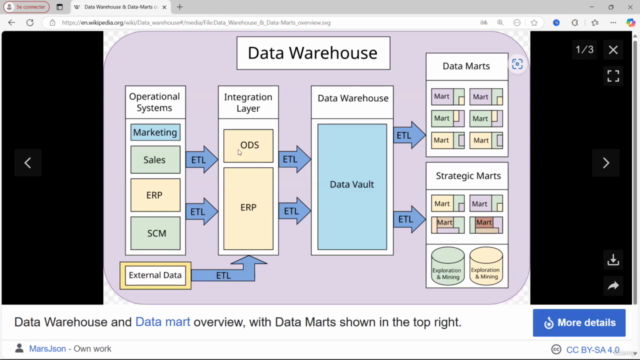
Task: Open browser extensions puzzle icon
Action: [x=575, y=23]
